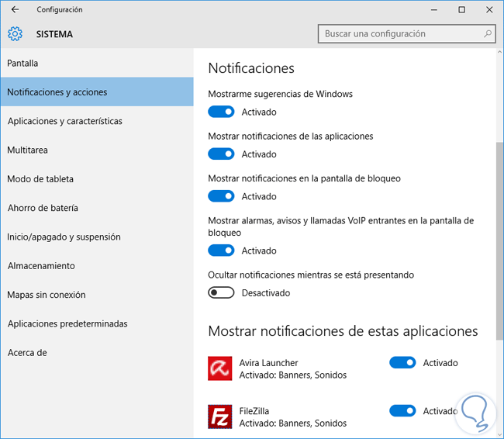Open Ahorro de batería section

(x=43, y=208)
